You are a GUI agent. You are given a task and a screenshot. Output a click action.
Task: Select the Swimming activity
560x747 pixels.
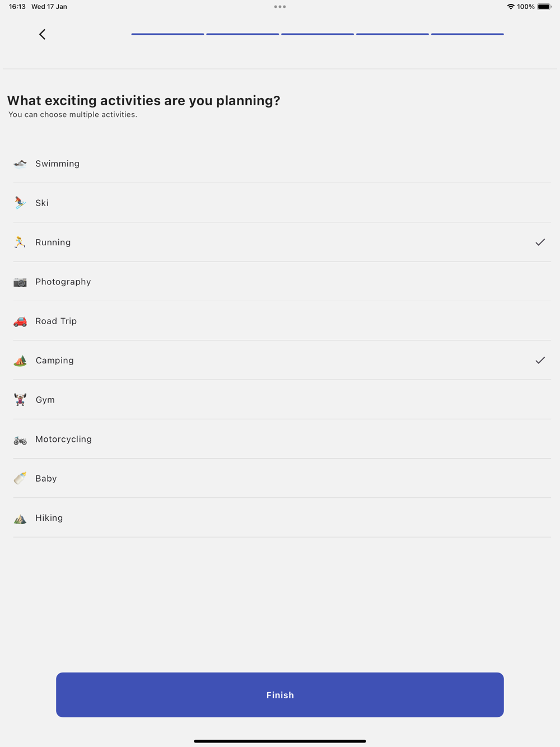point(58,164)
